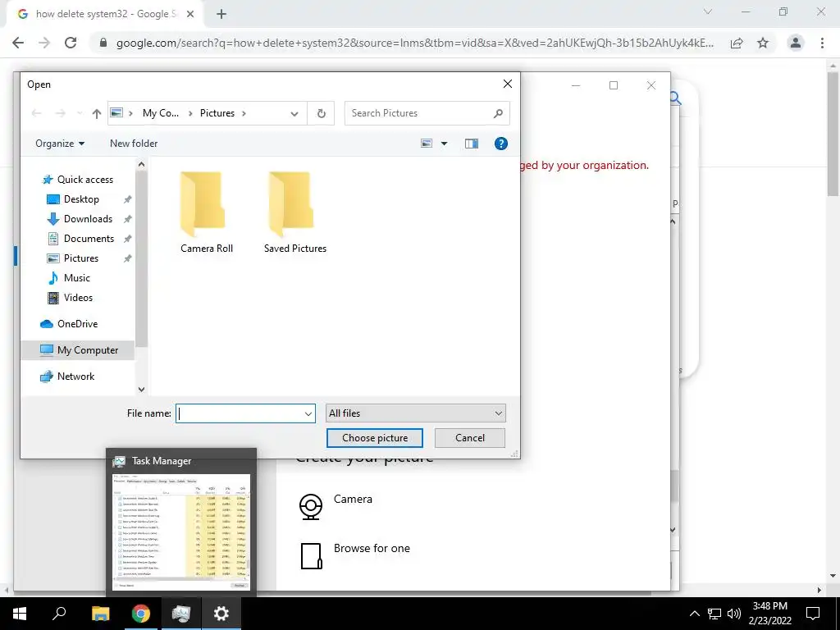
Task: Open the Help button in Open dialog
Action: coord(501,144)
